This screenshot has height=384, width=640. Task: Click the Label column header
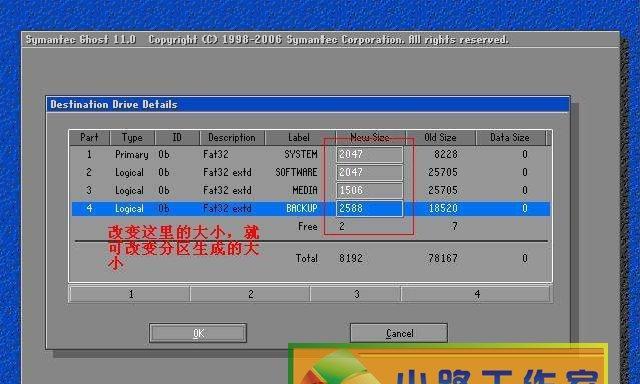[x=299, y=138]
